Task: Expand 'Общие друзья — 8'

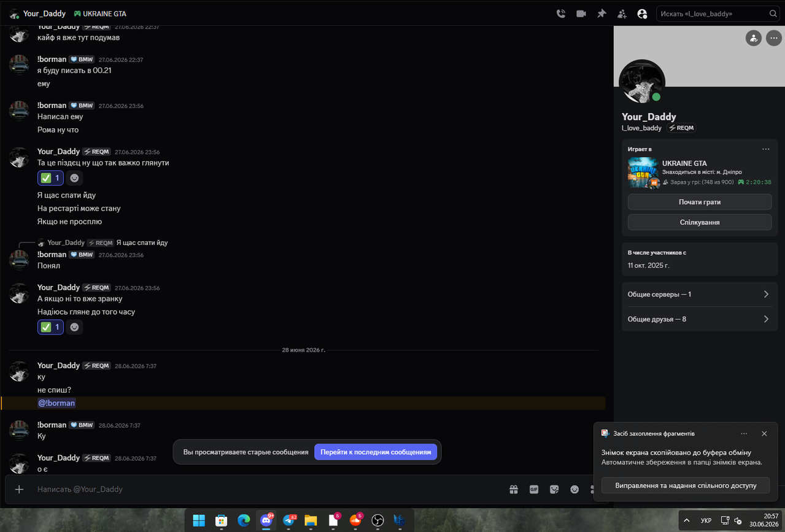Action: (700, 319)
